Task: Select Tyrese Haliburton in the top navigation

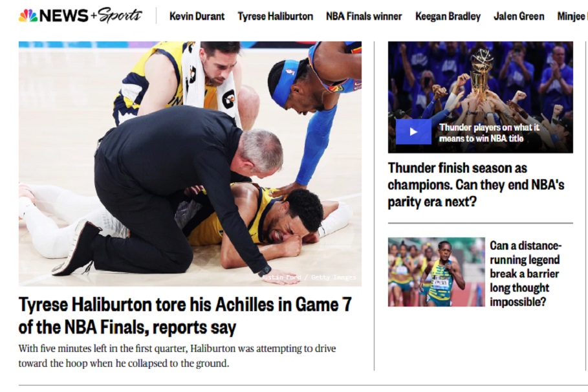Action: pos(276,17)
